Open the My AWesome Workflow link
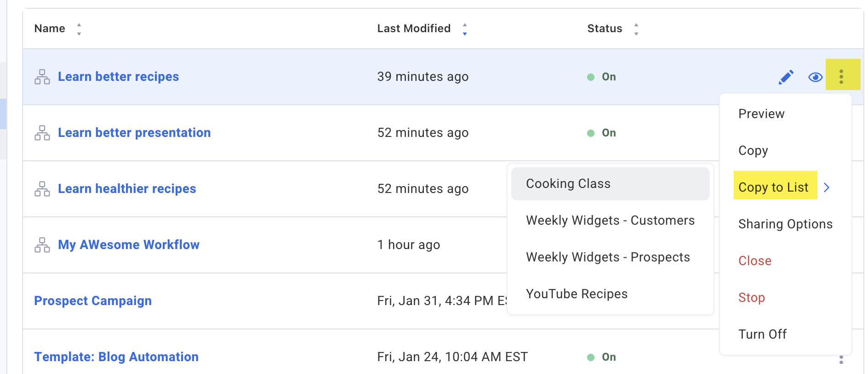Image resolution: width=868 pixels, height=374 pixels. pos(129,245)
